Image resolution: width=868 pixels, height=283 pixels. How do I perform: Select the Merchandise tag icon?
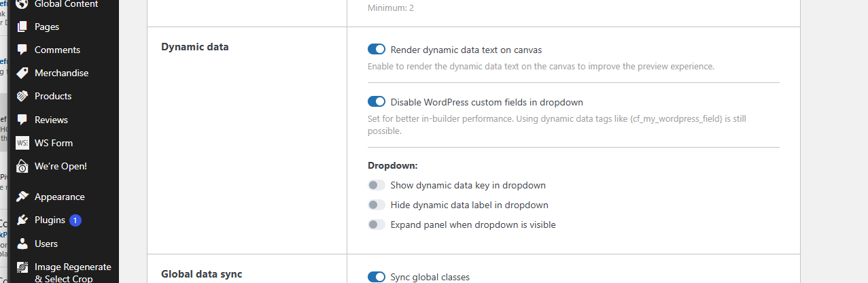pos(22,73)
